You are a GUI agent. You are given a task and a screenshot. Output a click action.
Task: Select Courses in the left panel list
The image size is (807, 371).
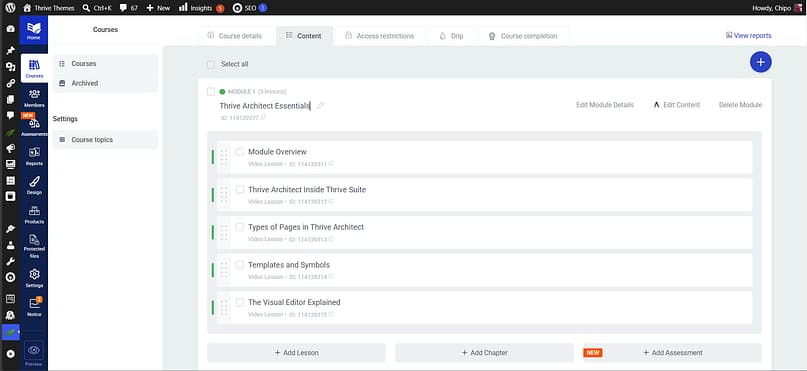point(105,64)
